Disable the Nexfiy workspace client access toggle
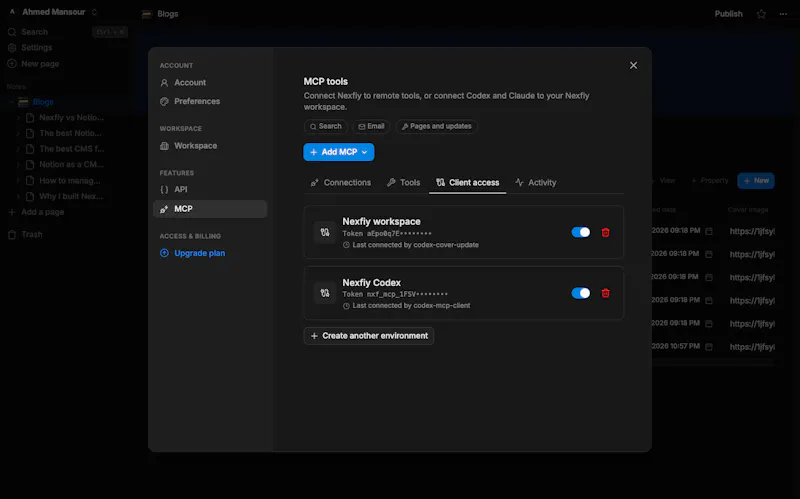The height and width of the screenshot is (499, 800). 581,233
